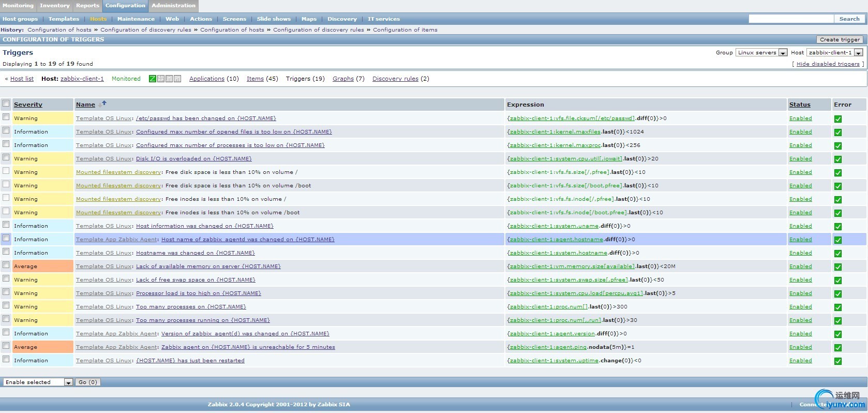Click green error checkmark for /etc/passwd trigger

click(x=837, y=119)
